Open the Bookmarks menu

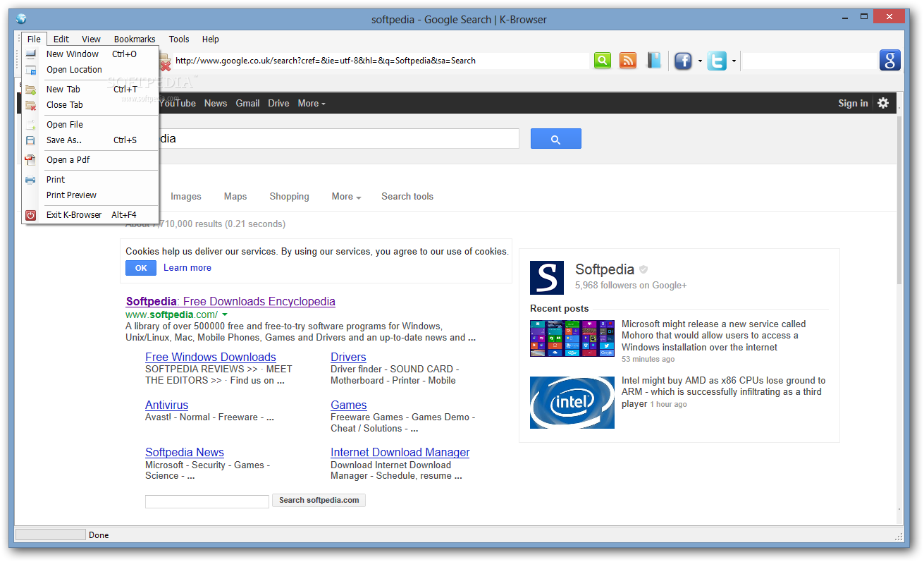pyautogui.click(x=135, y=39)
